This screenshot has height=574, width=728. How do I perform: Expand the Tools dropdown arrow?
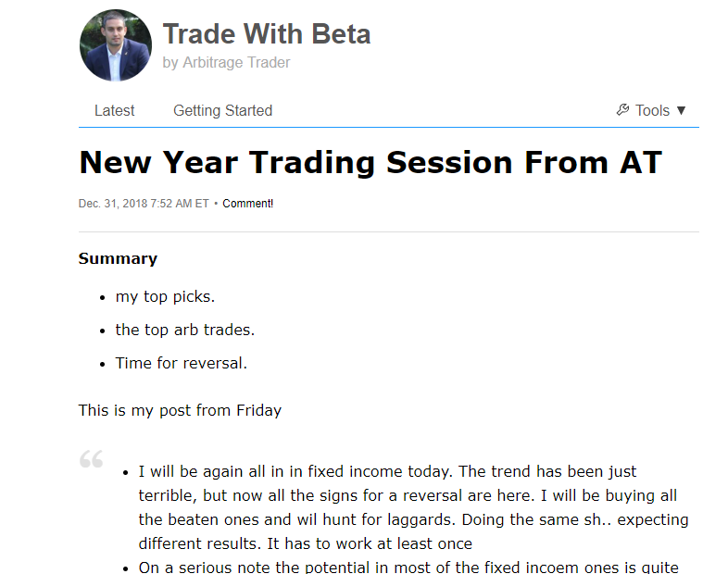point(682,110)
